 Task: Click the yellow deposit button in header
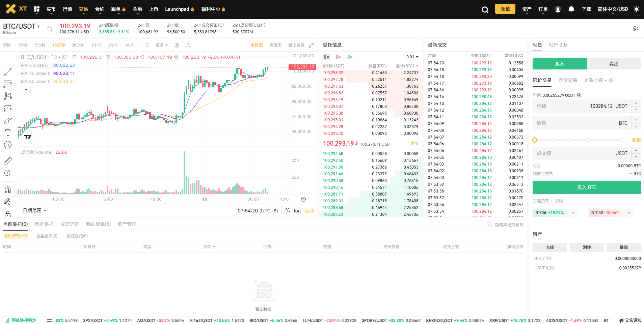click(x=505, y=9)
